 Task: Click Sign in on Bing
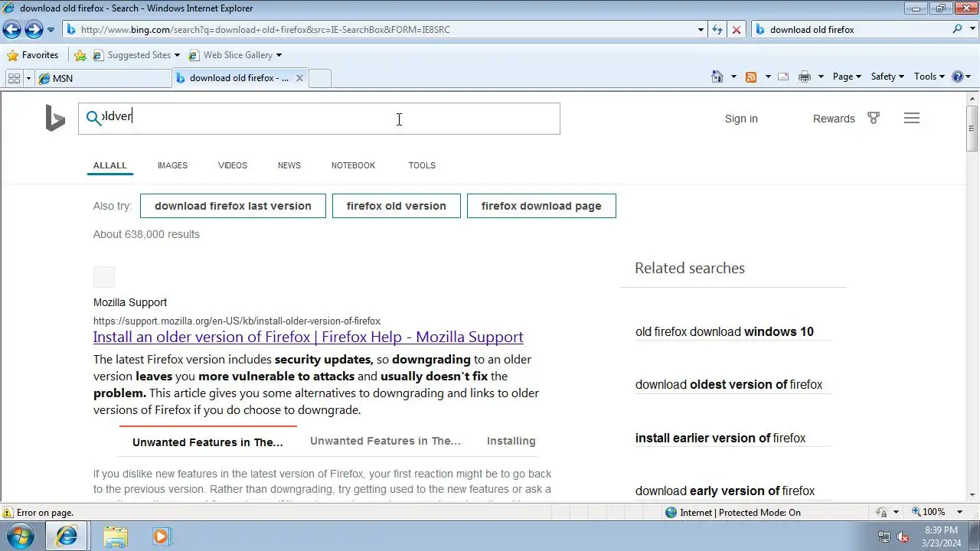[741, 119]
